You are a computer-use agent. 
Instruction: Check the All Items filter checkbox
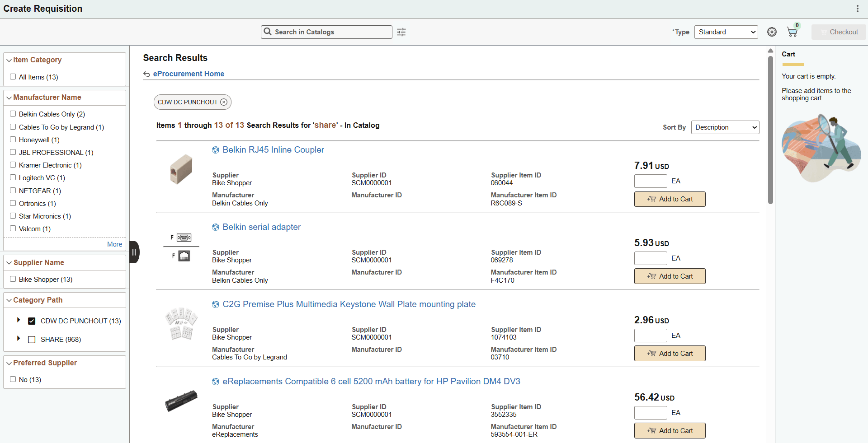click(13, 76)
